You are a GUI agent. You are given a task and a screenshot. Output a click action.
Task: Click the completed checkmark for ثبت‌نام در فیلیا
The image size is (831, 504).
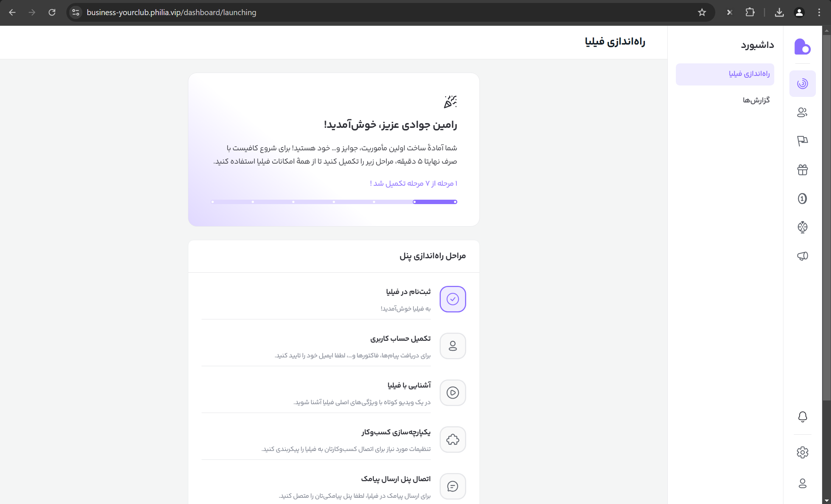tap(453, 299)
